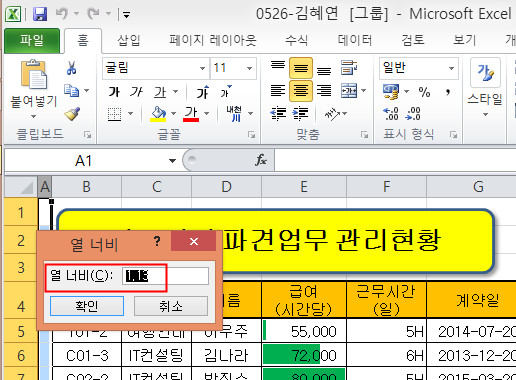516x380 pixels.
Task: Open the 파일 file tab
Action: click(x=32, y=41)
